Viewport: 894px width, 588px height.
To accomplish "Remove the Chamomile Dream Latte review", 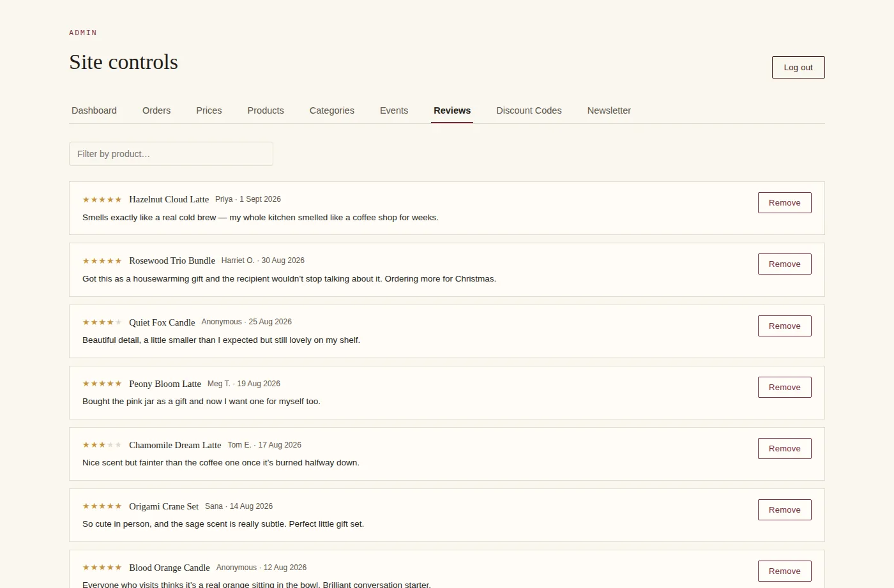I will (784, 449).
